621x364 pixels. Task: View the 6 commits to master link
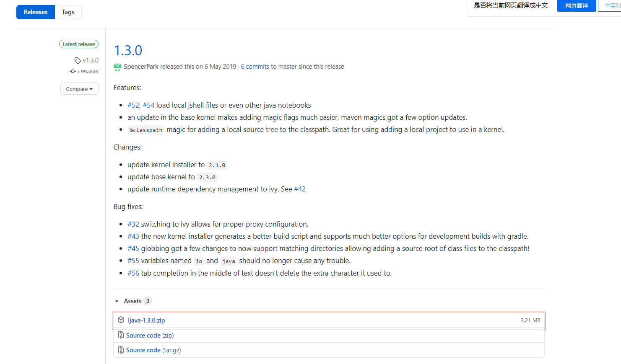255,66
